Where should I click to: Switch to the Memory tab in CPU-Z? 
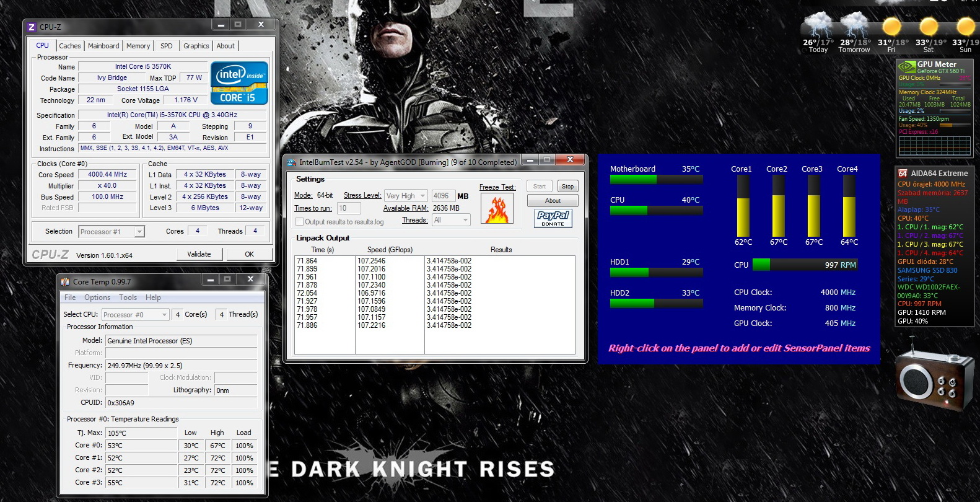(x=138, y=46)
